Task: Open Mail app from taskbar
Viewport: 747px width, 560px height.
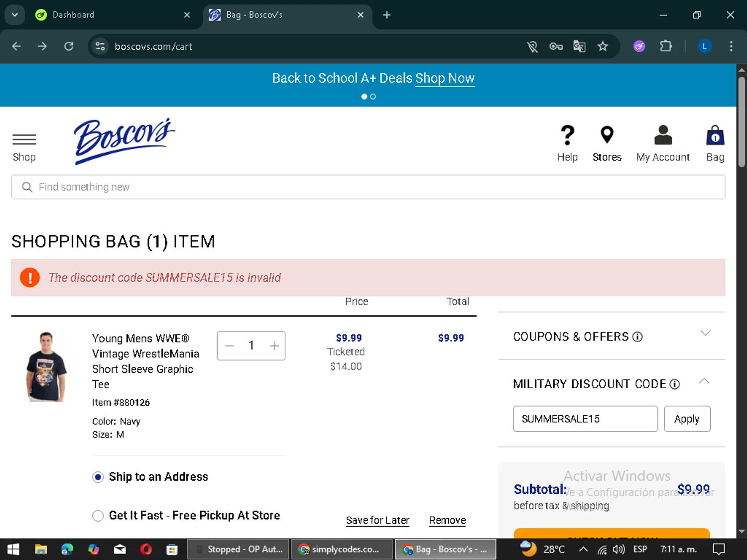Action: (120, 549)
